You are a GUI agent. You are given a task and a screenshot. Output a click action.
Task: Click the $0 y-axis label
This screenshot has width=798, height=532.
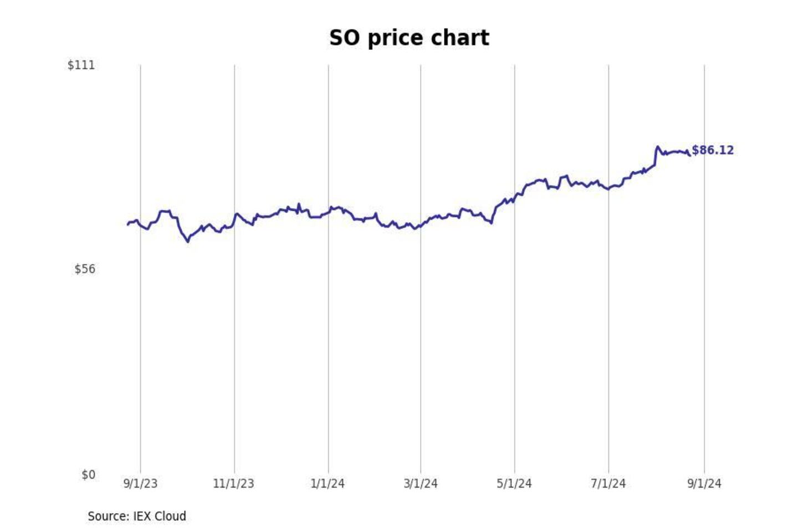click(88, 475)
